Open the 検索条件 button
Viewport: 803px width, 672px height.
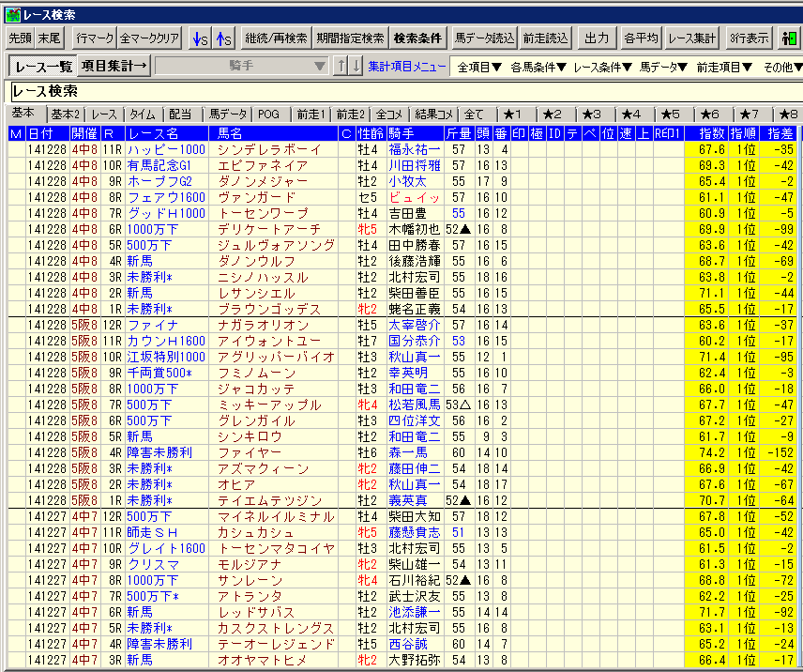pos(417,38)
